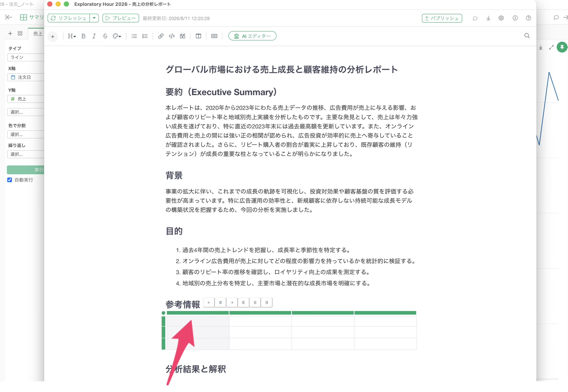Click the download icon in note header

pyautogui.click(x=488, y=18)
